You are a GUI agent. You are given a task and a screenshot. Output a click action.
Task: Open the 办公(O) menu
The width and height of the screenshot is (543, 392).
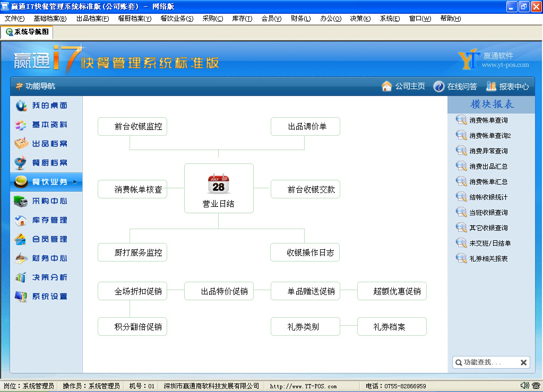click(331, 19)
